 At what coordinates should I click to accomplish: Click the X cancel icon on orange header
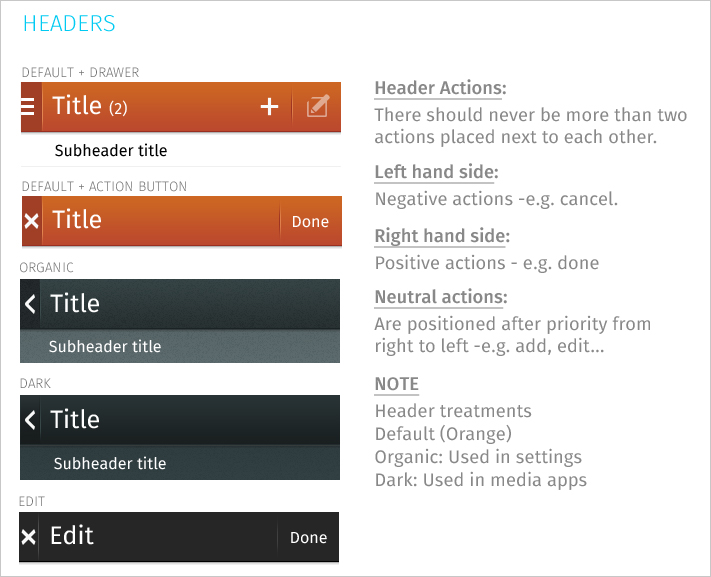[31, 221]
